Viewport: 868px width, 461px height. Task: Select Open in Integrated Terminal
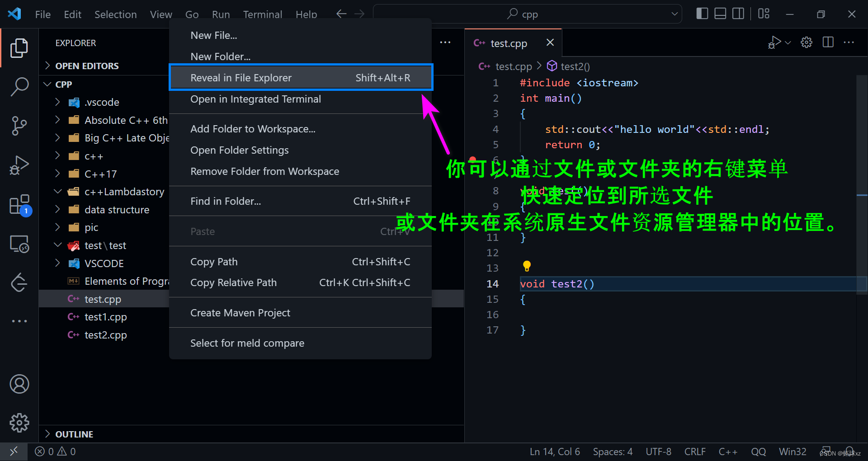click(x=301, y=99)
